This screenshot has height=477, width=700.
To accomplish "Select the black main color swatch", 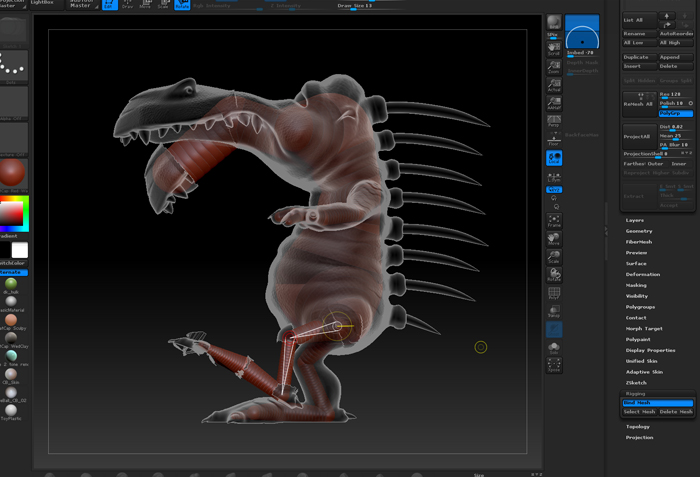I will point(4,250).
